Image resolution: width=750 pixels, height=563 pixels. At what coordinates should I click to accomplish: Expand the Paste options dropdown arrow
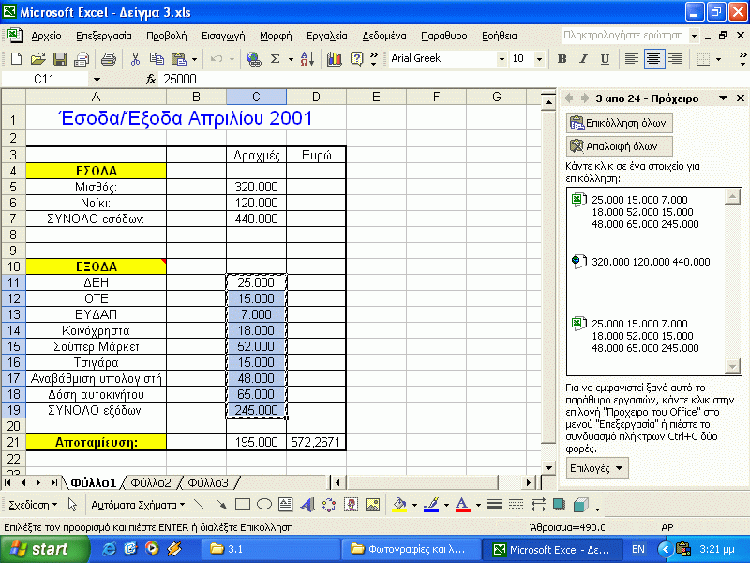point(195,60)
